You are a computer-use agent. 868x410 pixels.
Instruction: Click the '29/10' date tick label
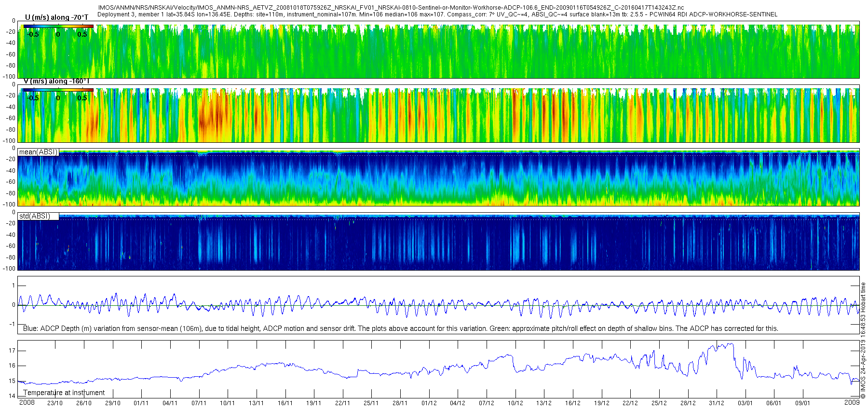113,403
